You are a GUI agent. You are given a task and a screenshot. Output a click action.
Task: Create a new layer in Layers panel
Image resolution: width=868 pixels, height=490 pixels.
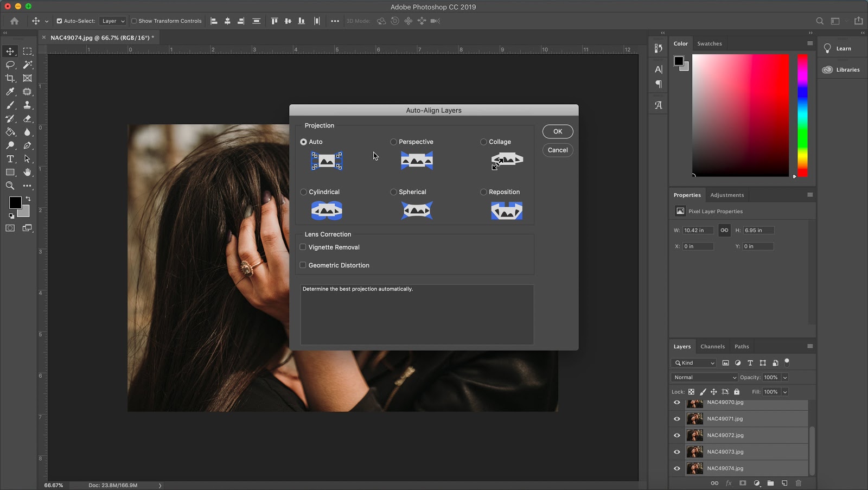[784, 483]
